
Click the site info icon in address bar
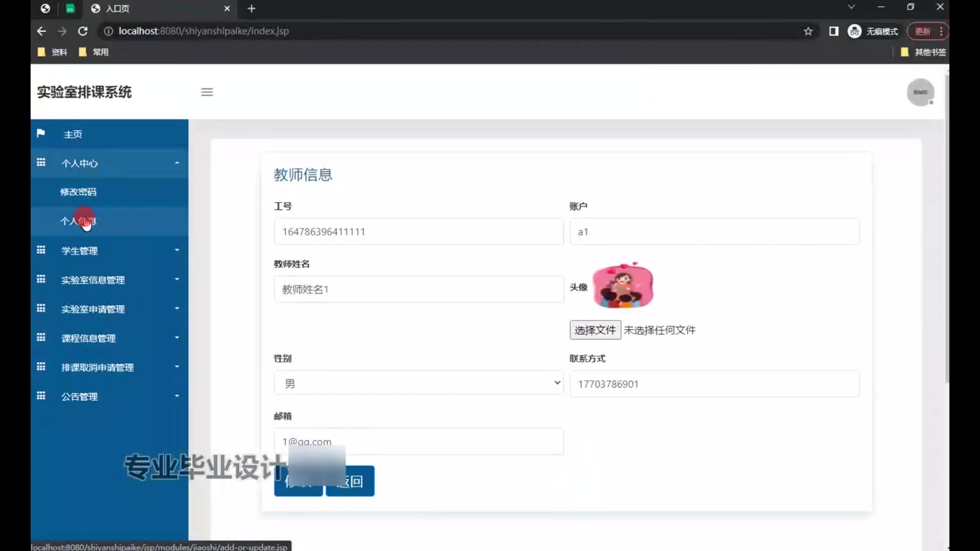click(108, 31)
